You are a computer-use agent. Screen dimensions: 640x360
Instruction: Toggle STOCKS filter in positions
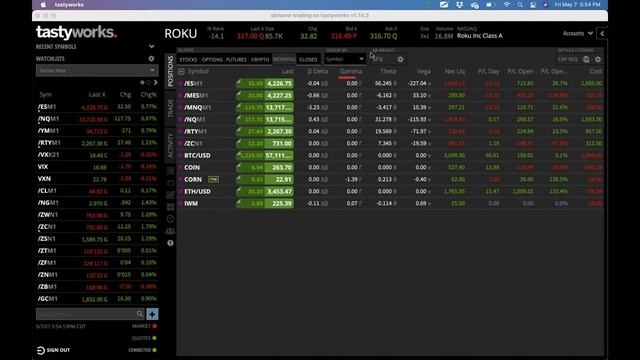(x=188, y=60)
